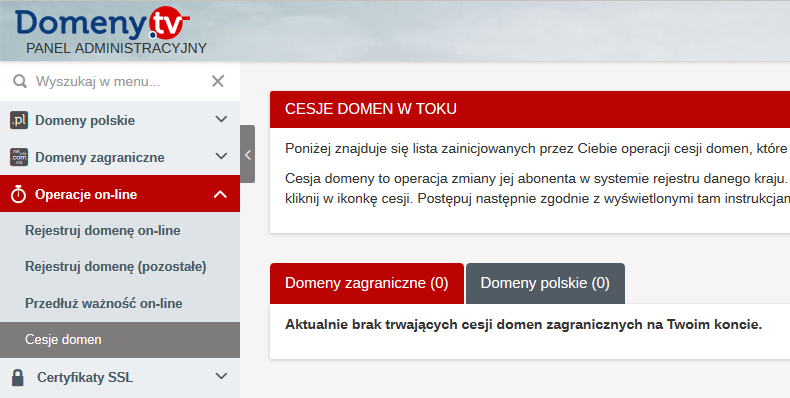Screen dimensions: 790x398
Task: Click the 'PANEL ADMINISTRACYJNY' subtitle
Action: click(x=116, y=48)
